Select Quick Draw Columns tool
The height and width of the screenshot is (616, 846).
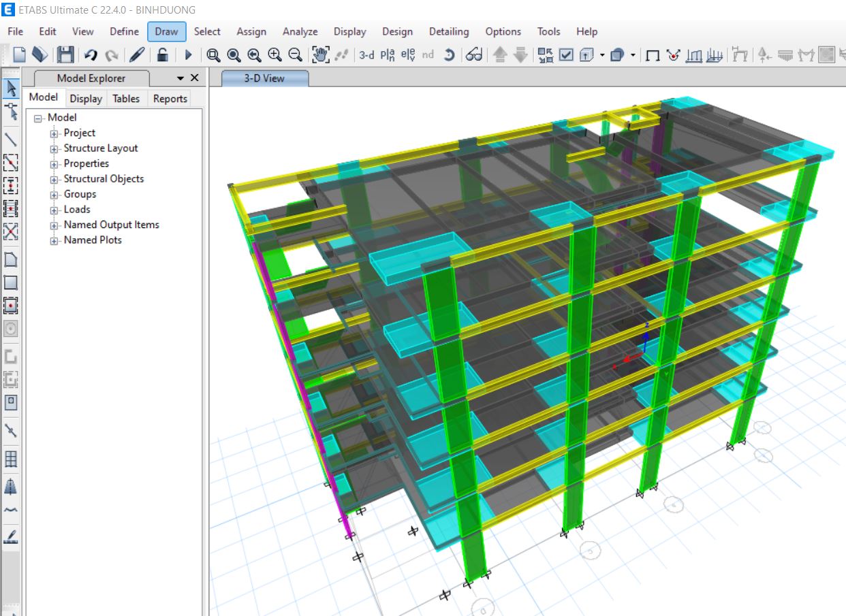tap(11, 185)
